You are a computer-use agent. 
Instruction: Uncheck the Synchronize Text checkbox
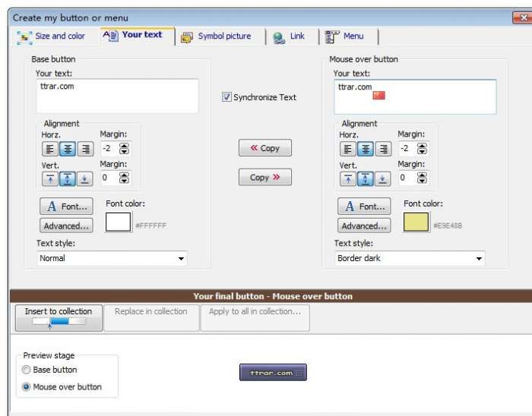click(226, 97)
